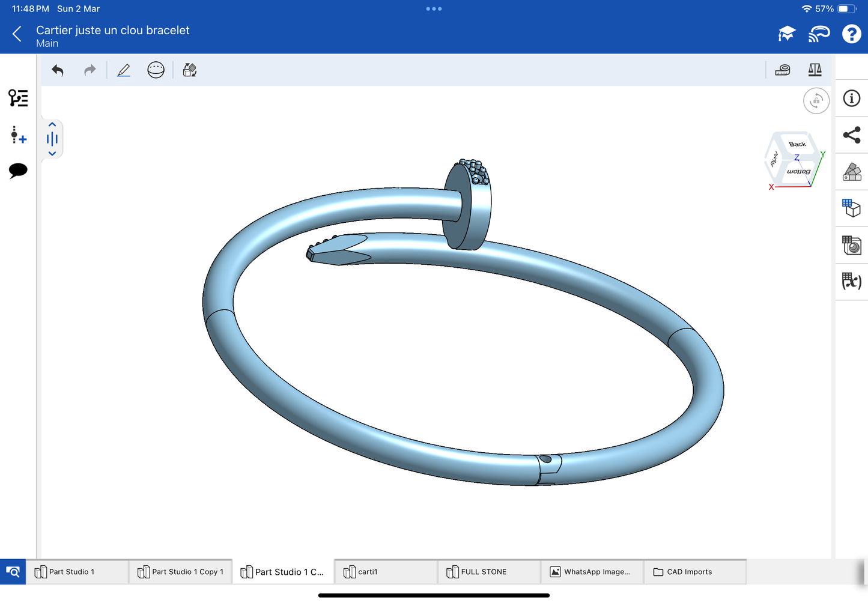Open the share document icon

pos(851,135)
